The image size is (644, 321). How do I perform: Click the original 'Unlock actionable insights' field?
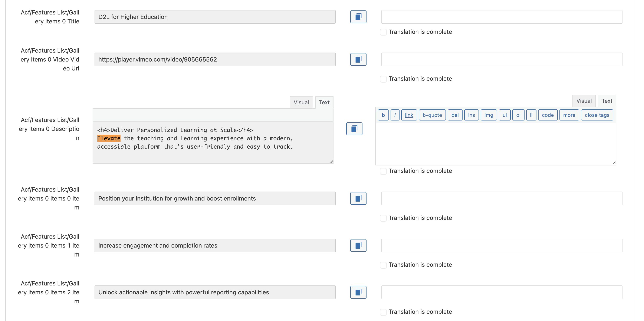coord(215,292)
